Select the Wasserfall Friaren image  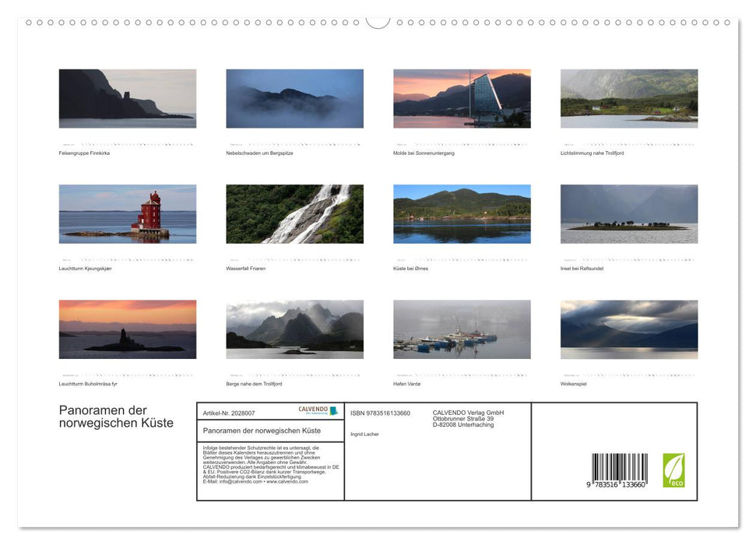pyautogui.click(x=294, y=213)
